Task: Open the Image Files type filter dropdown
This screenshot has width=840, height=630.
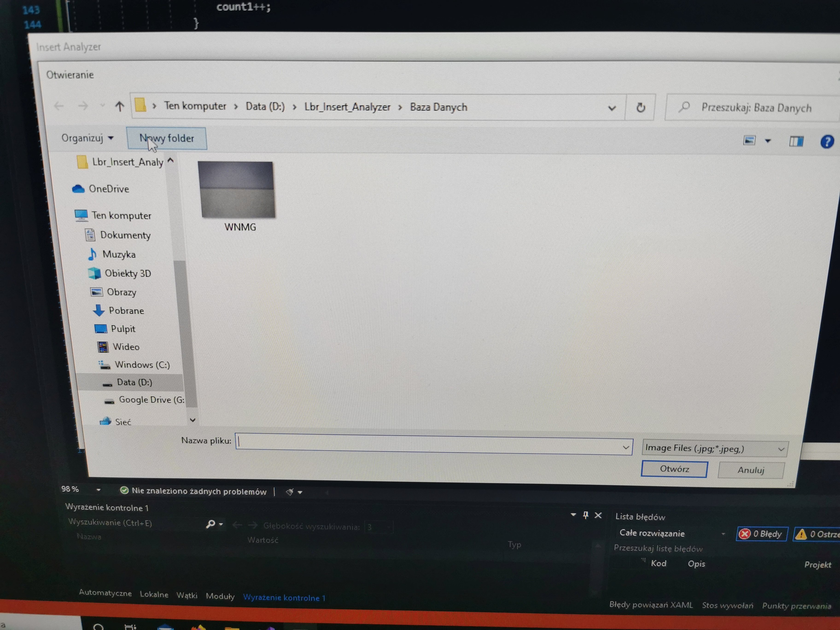Action: tap(715, 449)
